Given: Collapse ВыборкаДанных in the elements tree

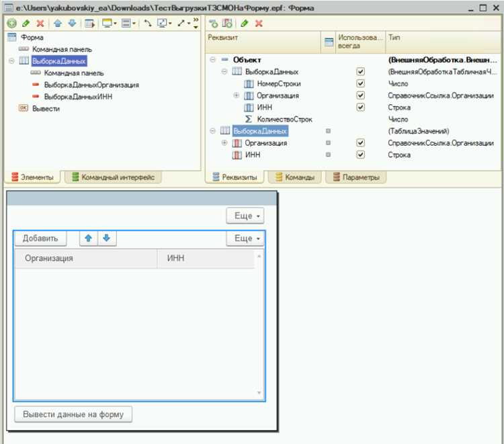Looking at the screenshot, I should click(11, 60).
